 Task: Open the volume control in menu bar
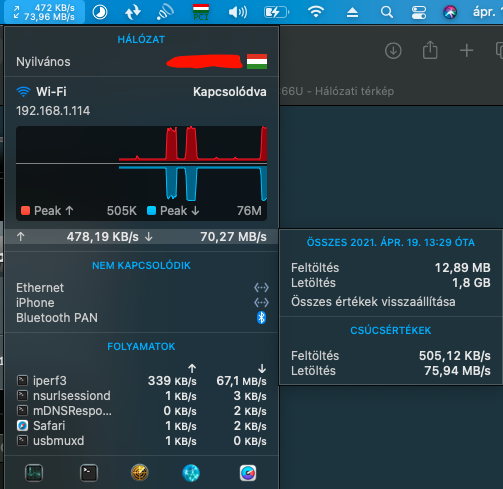[238, 13]
